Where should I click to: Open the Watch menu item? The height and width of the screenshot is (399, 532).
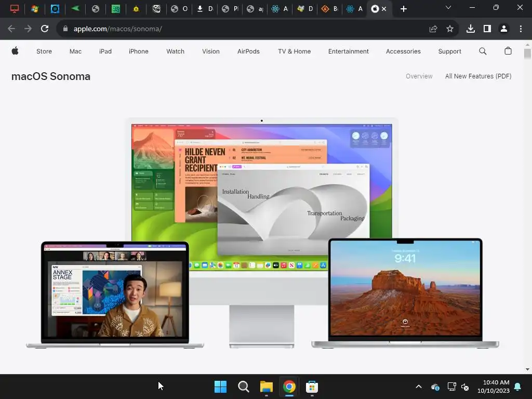click(175, 51)
